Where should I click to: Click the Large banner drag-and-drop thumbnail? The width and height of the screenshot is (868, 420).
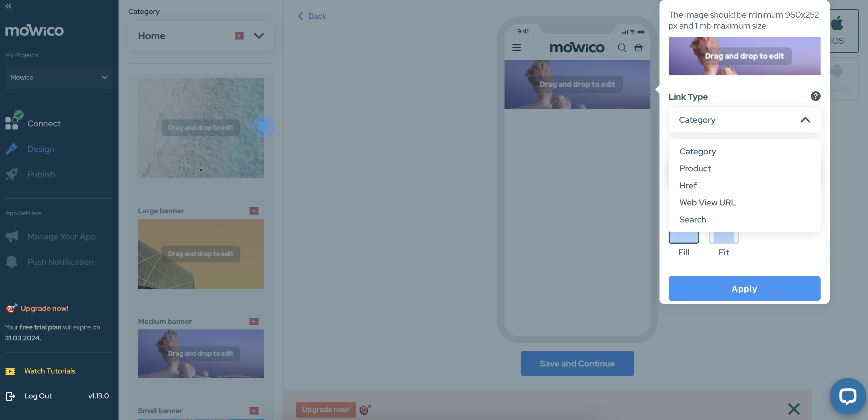pos(200,253)
